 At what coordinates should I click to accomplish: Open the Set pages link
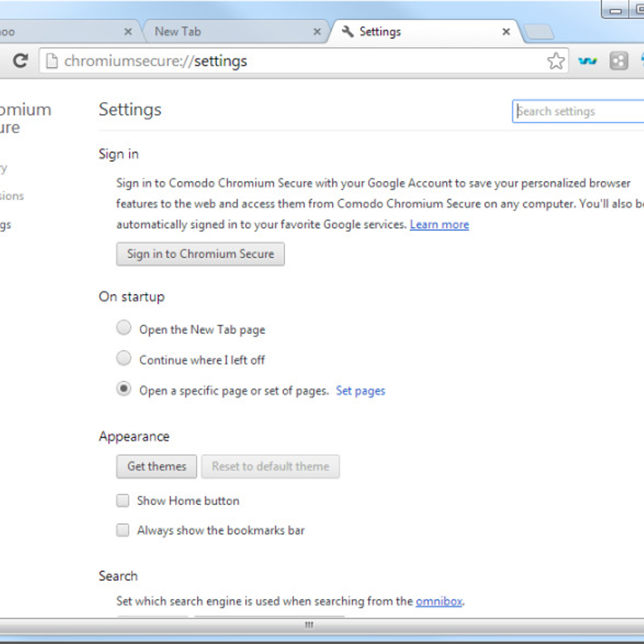(361, 391)
